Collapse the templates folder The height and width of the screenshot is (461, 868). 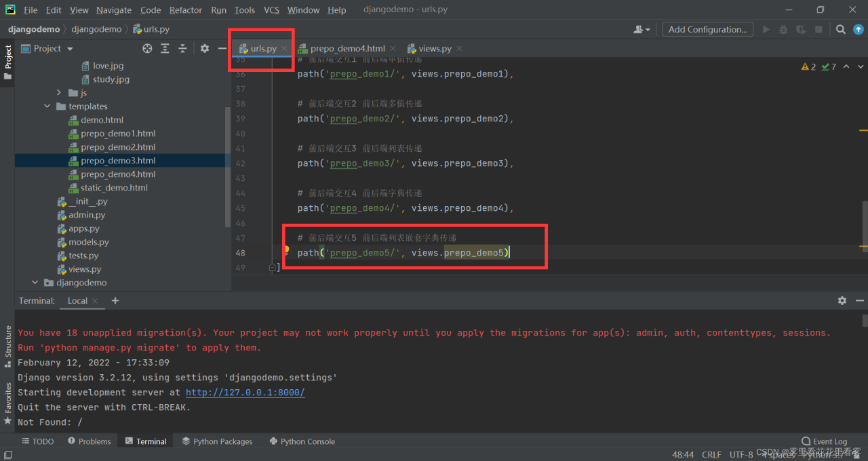coord(47,106)
